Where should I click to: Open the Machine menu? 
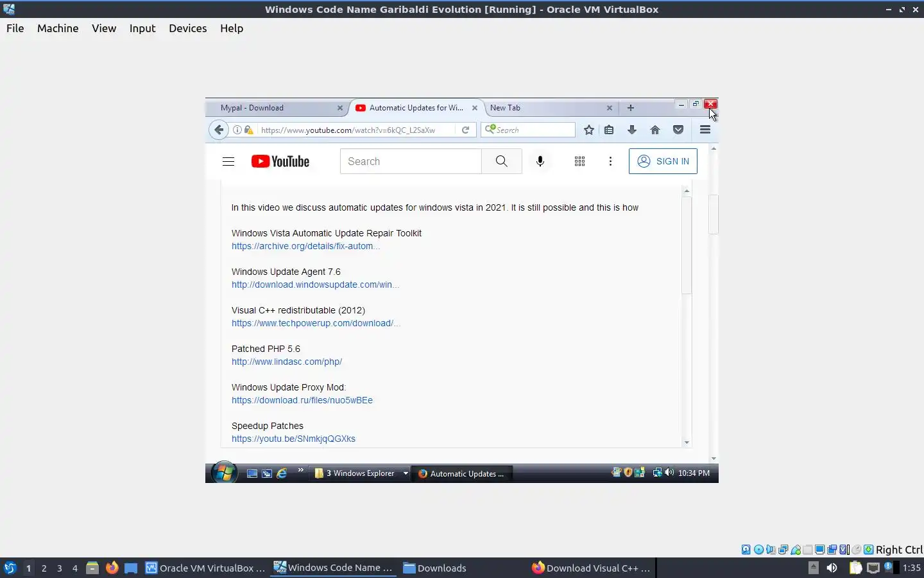coord(58,28)
